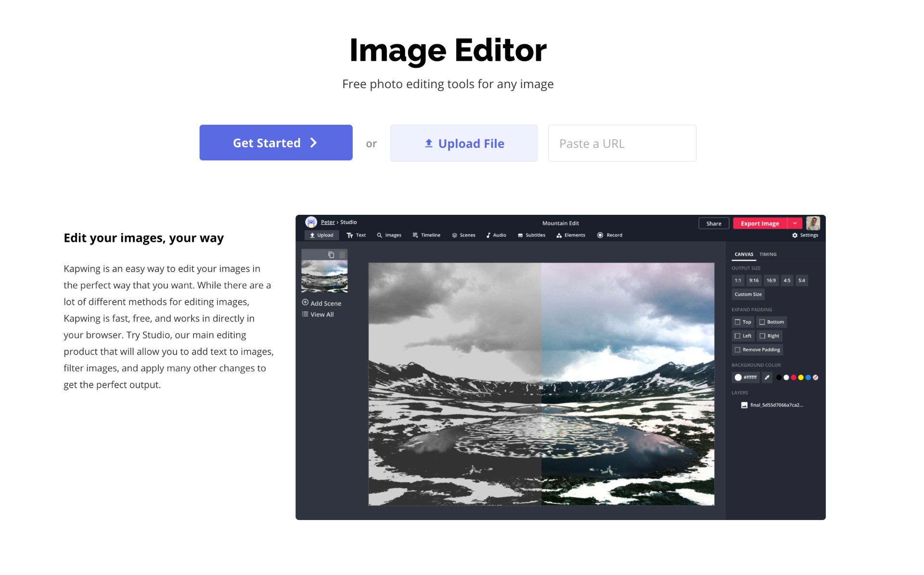
Task: Select the Text tool in Studio toolbar
Action: pos(356,235)
